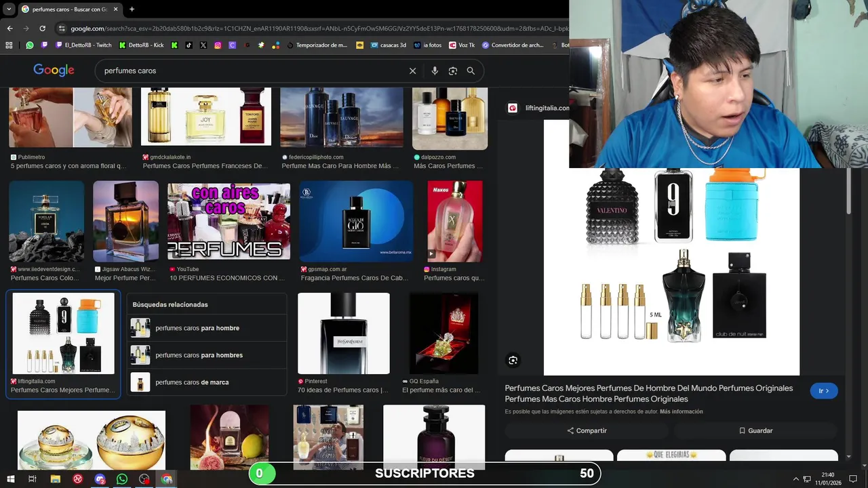Open OBS Studio from the taskbar
This screenshot has width=868, height=488.
pos(144,479)
